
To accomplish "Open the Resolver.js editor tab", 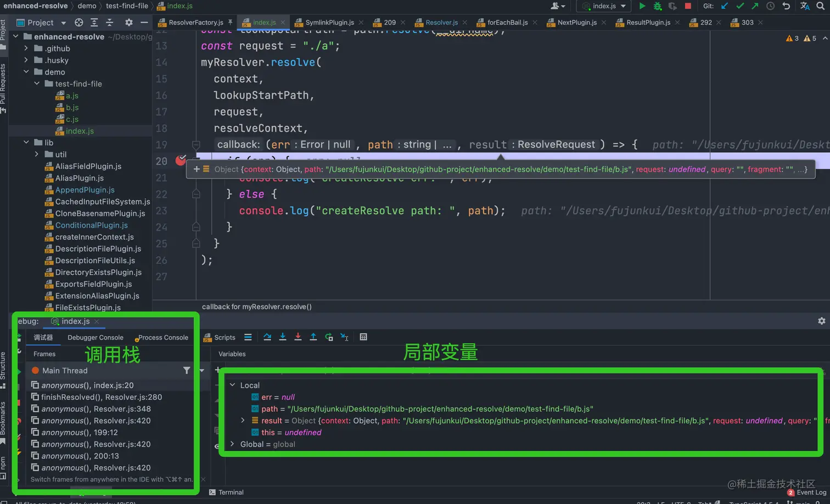I will pyautogui.click(x=441, y=22).
